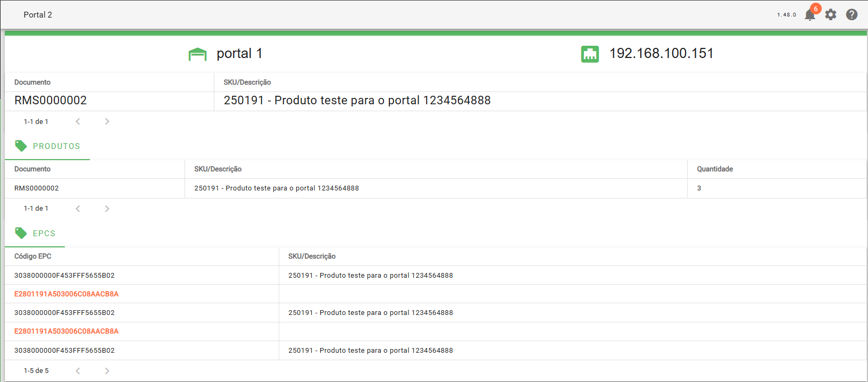This screenshot has height=382, width=868.
Task: Click the Documento header in Produtos table
Action: tap(32, 169)
